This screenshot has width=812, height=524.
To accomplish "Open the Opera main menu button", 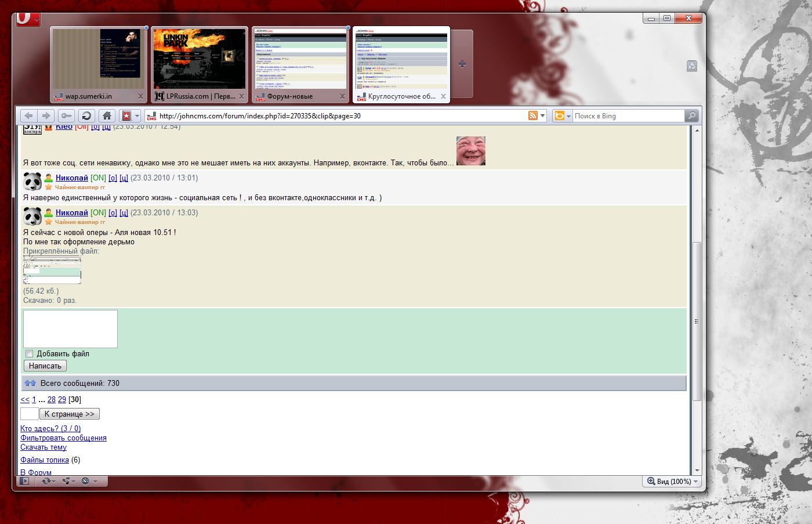I will [x=27, y=19].
